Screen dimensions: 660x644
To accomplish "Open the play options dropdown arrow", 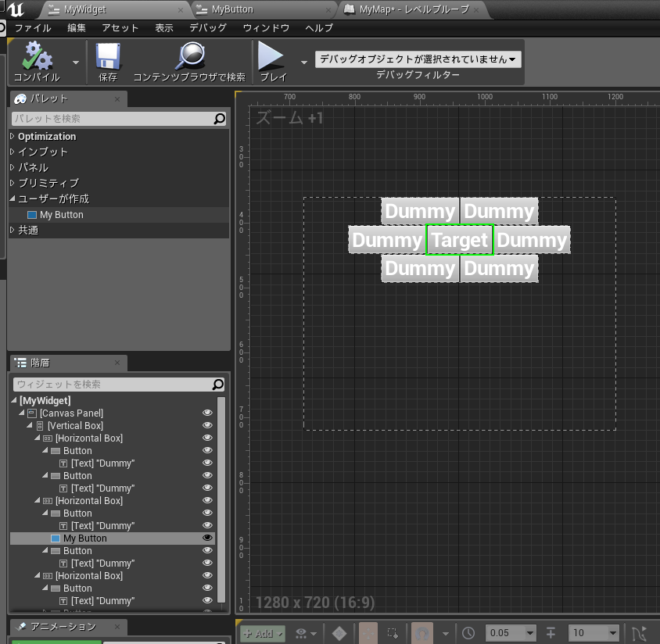I will [x=304, y=63].
